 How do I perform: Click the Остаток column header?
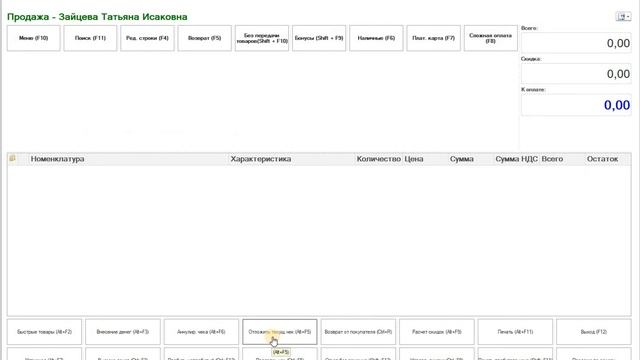click(x=602, y=159)
